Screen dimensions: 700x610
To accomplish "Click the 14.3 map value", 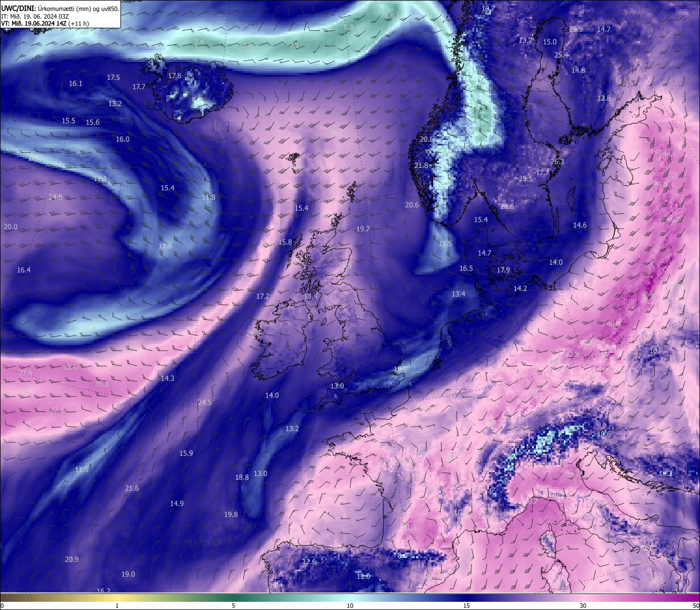I will (x=167, y=379).
